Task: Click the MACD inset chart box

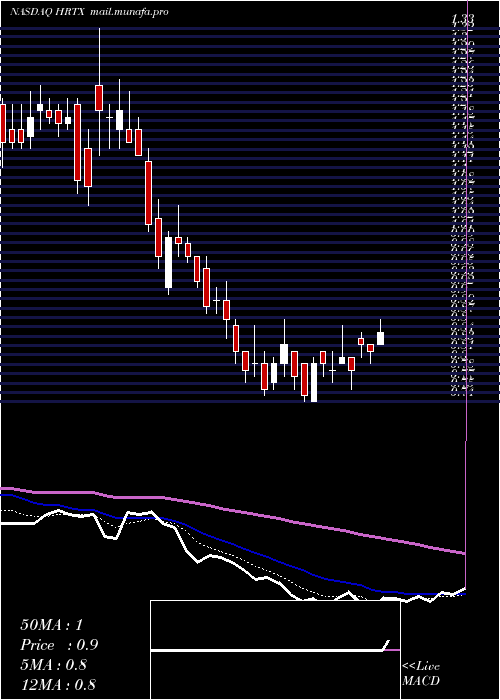Action: 275,650
